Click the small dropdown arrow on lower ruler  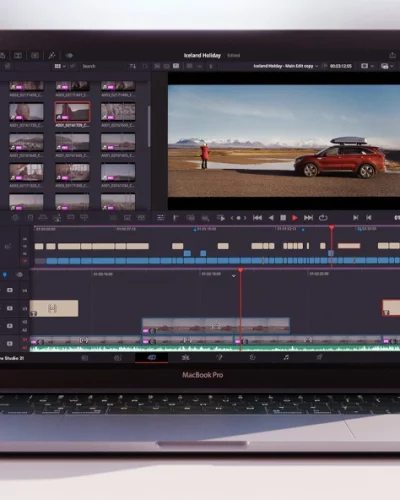point(234,276)
